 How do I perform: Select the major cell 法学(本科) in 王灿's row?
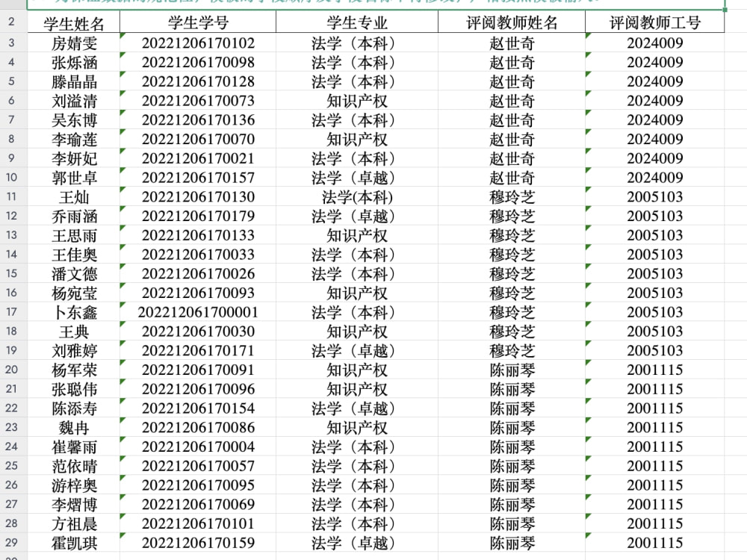[357, 196]
